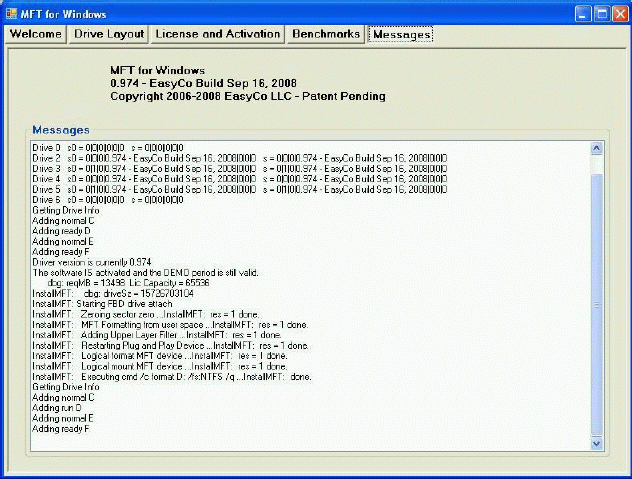Viewport: 632px width, 479px height.
Task: Click the 'Adding ready D' line
Action: coord(61,231)
